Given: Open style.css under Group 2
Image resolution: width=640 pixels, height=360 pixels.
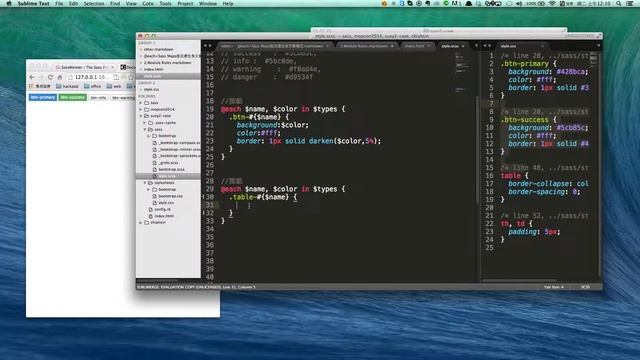Looking at the screenshot, I should tap(151, 89).
